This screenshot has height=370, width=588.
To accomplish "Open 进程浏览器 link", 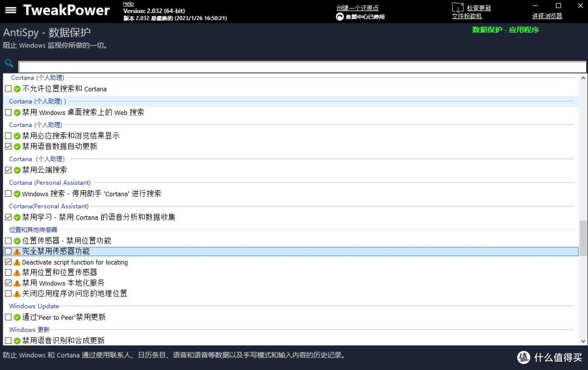I will click(547, 16).
